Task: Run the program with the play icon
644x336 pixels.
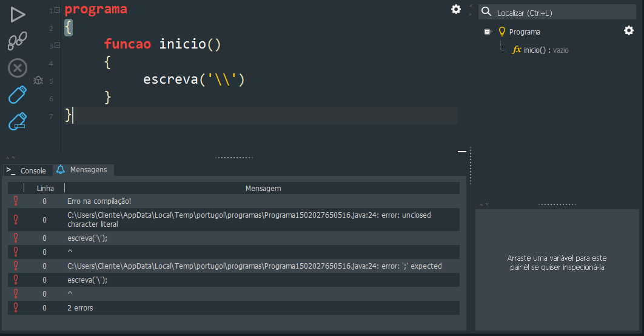Action: coord(18,15)
